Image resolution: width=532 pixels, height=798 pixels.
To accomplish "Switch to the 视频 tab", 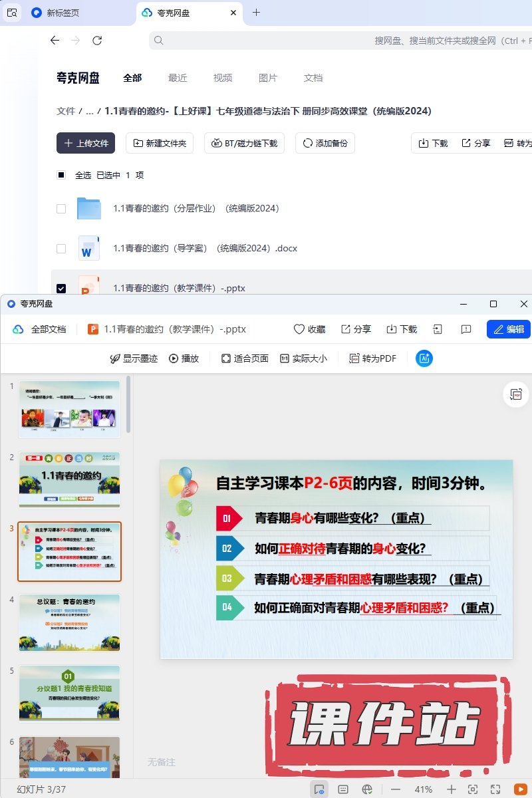I will [223, 78].
